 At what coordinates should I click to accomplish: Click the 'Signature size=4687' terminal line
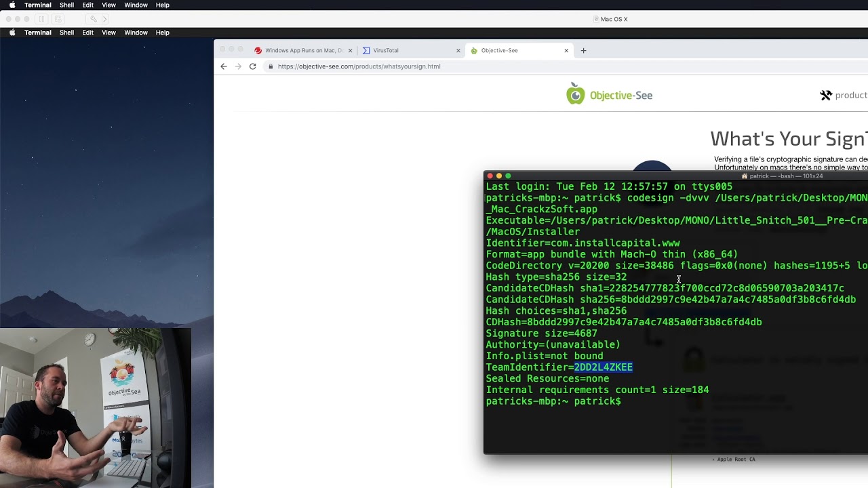click(541, 333)
